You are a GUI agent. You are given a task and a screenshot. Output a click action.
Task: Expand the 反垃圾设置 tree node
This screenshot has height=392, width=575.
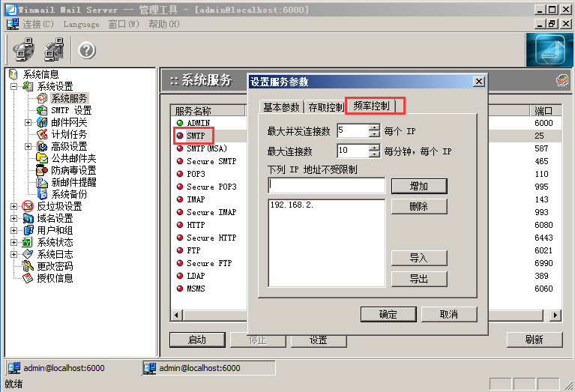[14, 206]
